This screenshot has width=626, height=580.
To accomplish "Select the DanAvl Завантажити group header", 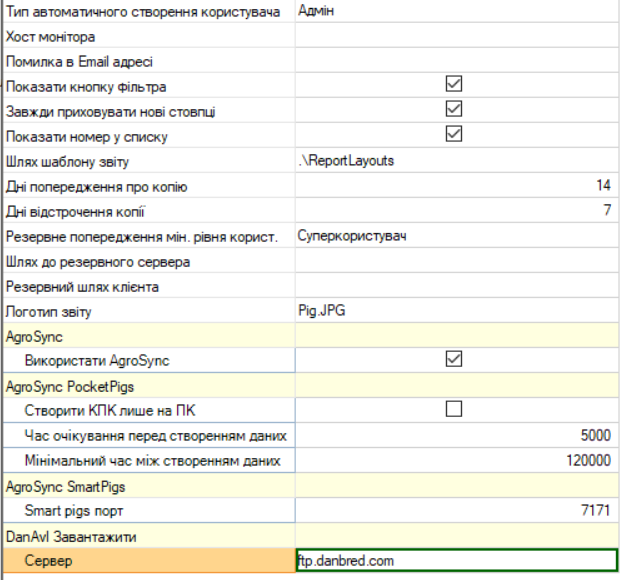I will pyautogui.click(x=311, y=536).
